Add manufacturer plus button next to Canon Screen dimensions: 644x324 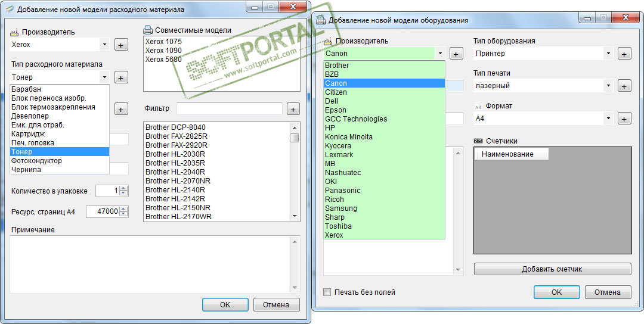tap(456, 54)
